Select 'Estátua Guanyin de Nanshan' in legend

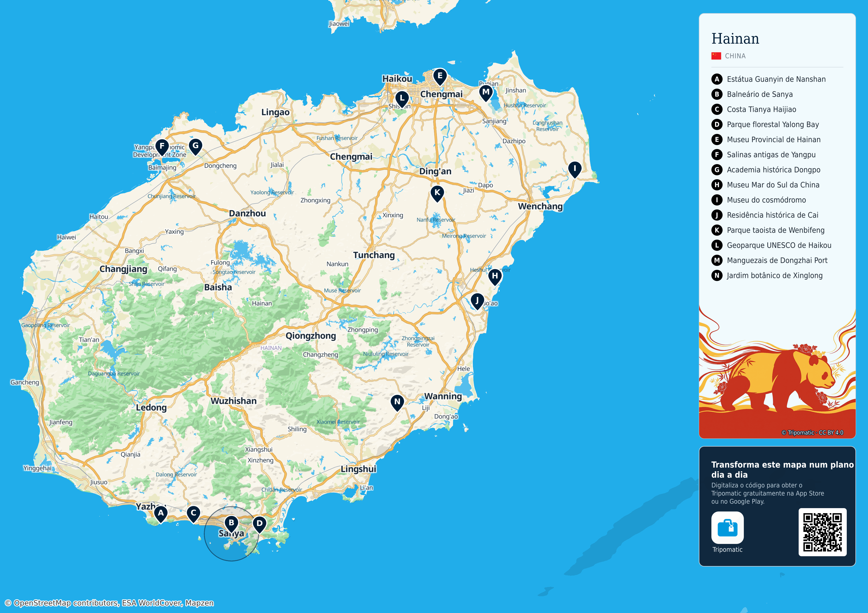pos(776,79)
